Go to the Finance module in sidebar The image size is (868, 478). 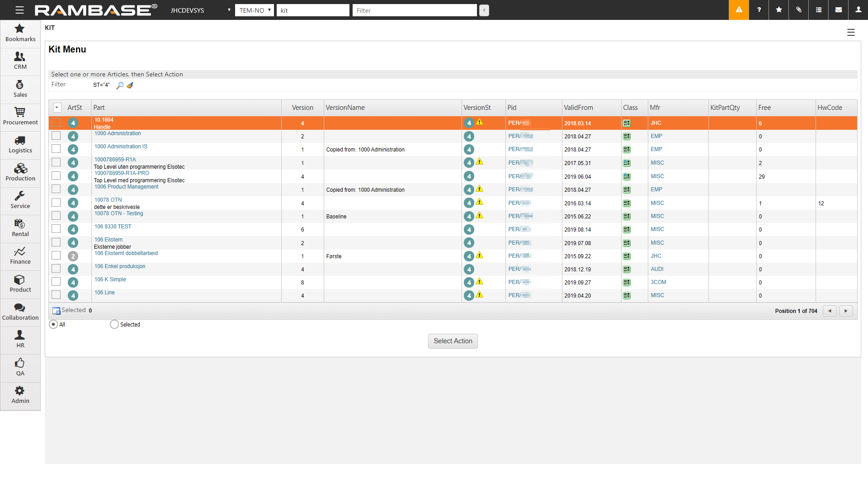pos(20,256)
